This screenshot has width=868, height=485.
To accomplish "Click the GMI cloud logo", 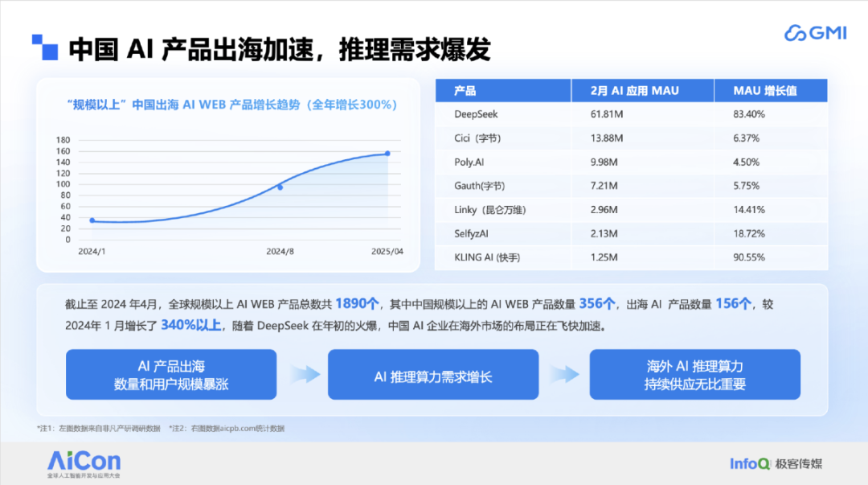I will point(816,33).
